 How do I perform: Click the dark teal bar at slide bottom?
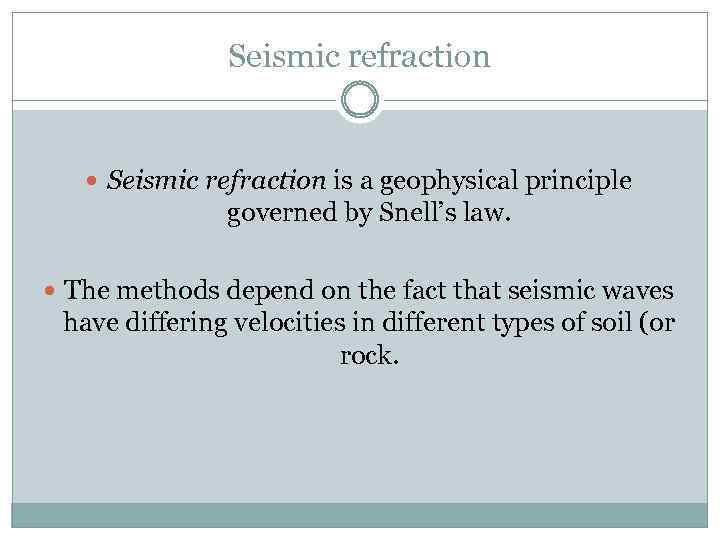359,514
